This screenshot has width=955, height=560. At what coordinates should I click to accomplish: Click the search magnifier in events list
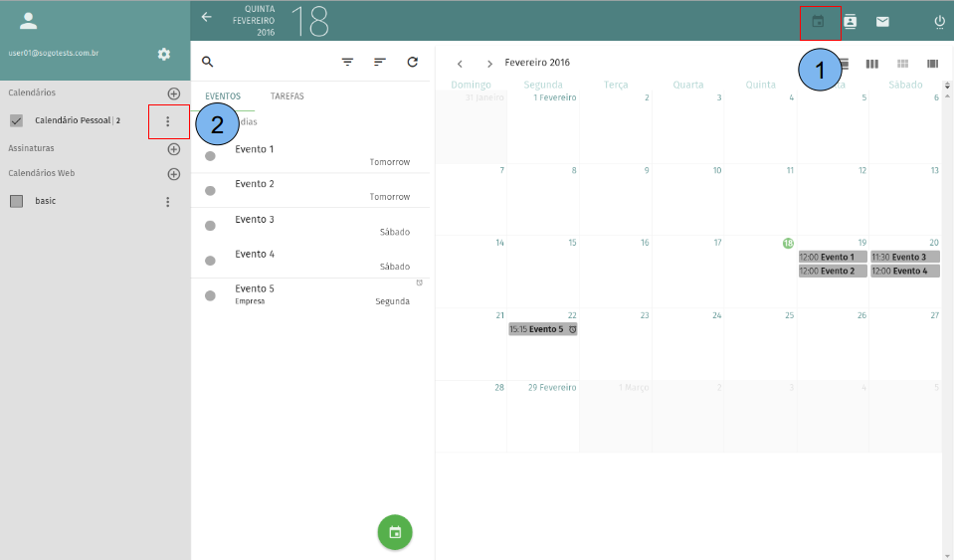[x=208, y=62]
